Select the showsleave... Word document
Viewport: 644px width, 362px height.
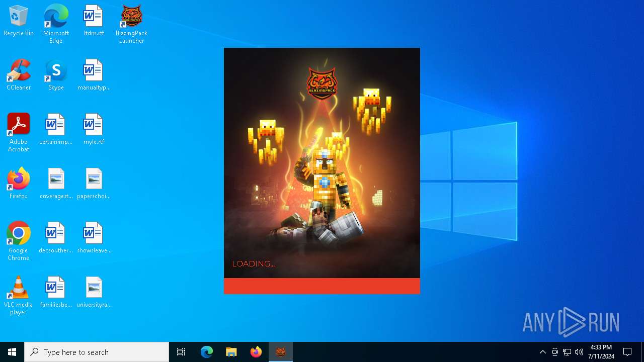point(94,238)
